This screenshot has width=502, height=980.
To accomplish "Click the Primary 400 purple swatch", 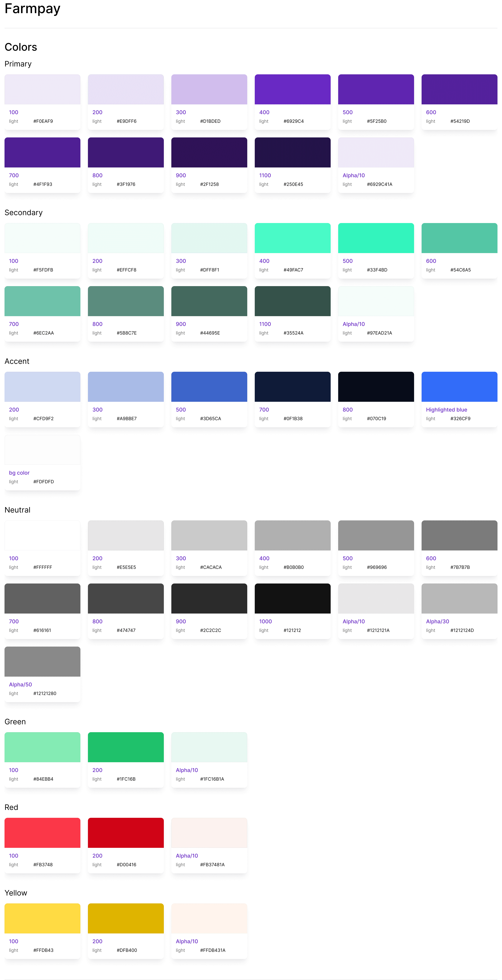I will tap(292, 89).
